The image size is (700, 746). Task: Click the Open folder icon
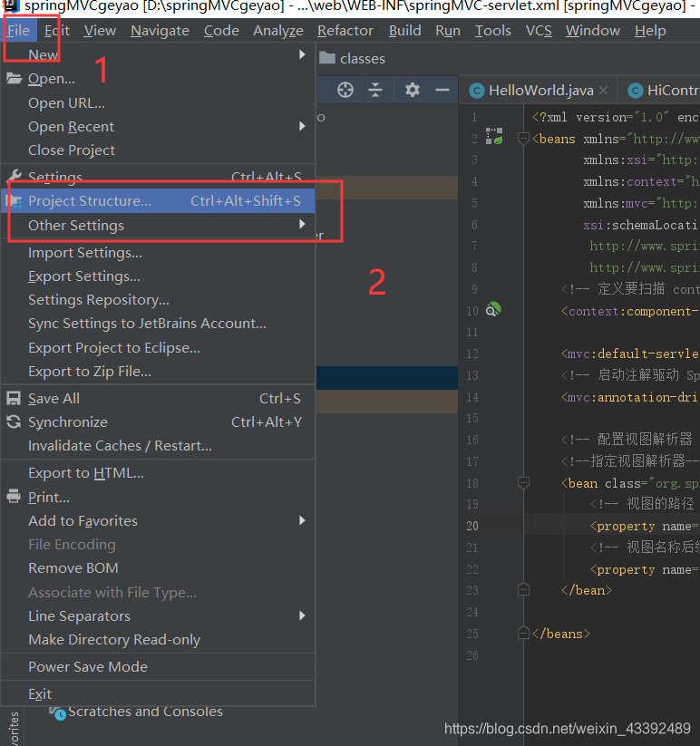14,79
